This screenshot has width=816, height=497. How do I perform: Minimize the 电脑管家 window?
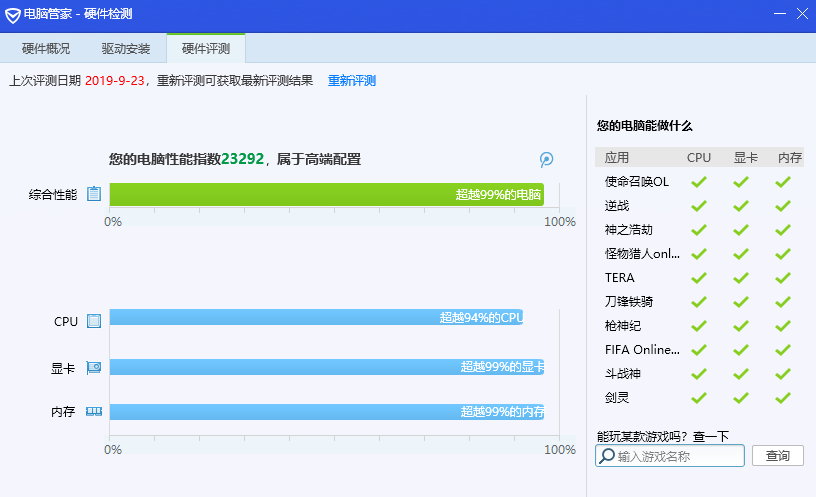[x=780, y=14]
